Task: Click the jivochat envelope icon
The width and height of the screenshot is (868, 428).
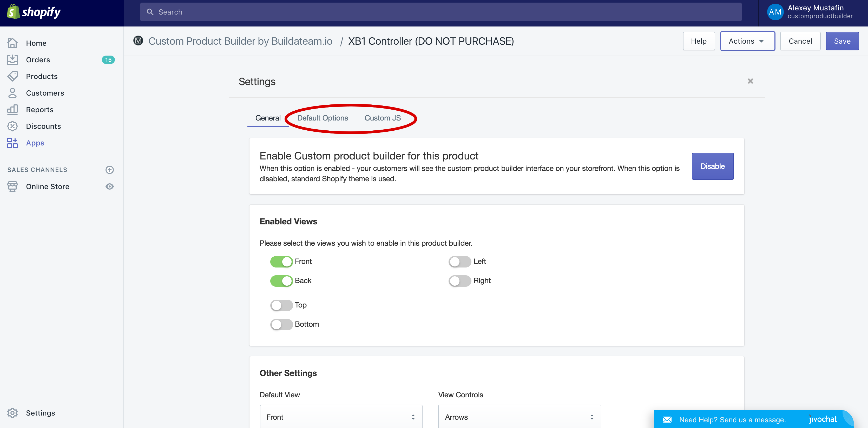Action: click(x=667, y=420)
